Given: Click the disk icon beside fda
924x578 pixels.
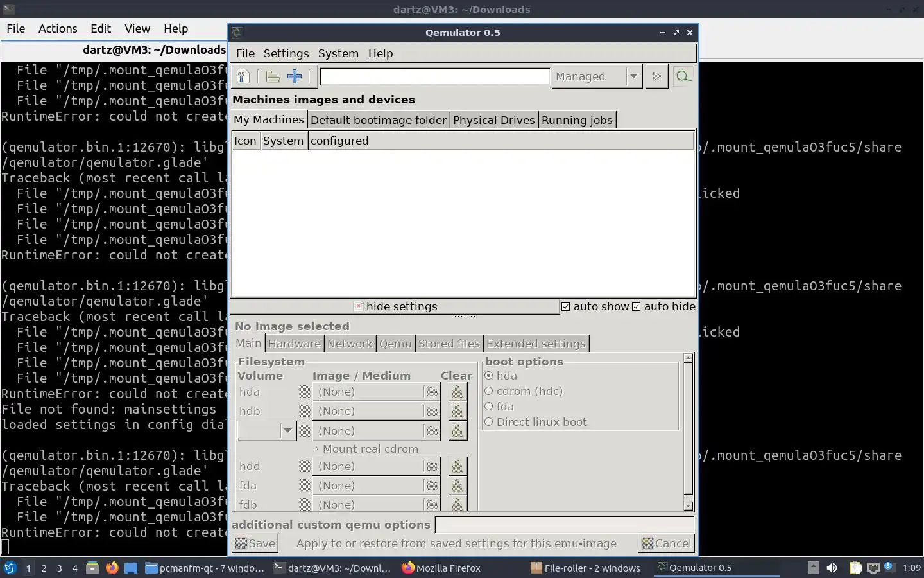Looking at the screenshot, I should tap(305, 486).
